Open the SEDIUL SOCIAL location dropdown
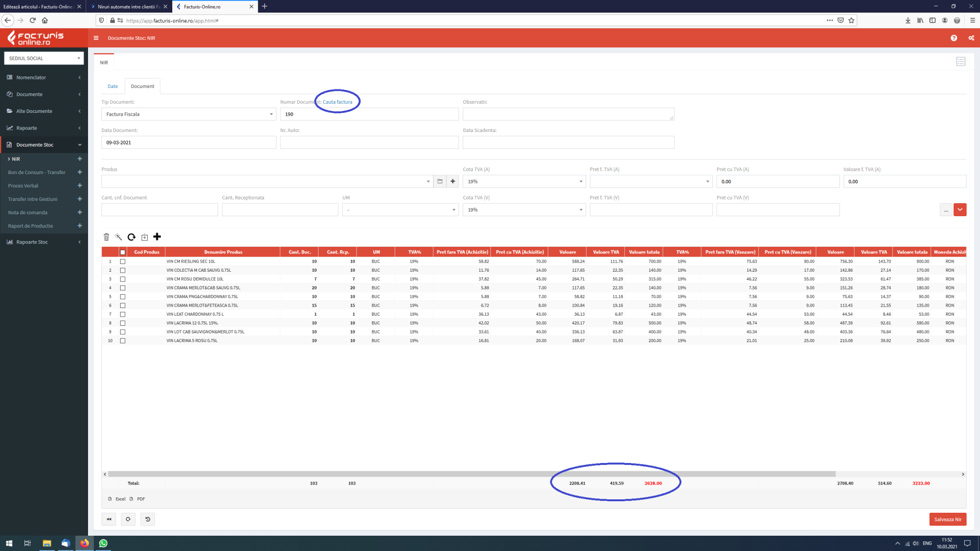The height and width of the screenshot is (551, 980). coord(44,58)
